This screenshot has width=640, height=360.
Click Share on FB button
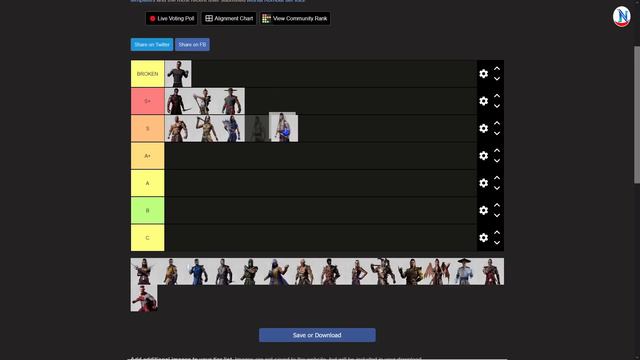[192, 44]
